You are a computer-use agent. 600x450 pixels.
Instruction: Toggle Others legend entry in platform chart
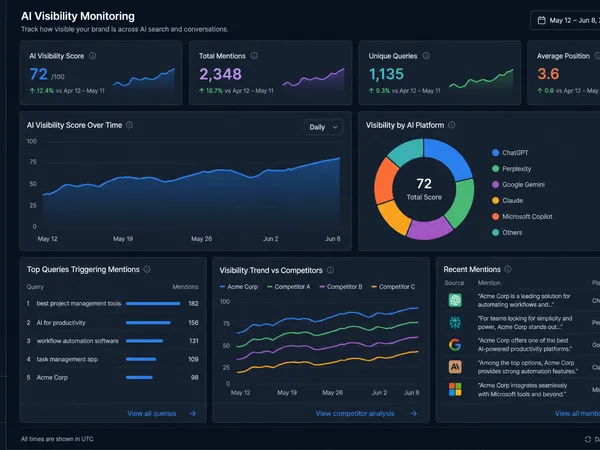click(x=507, y=233)
